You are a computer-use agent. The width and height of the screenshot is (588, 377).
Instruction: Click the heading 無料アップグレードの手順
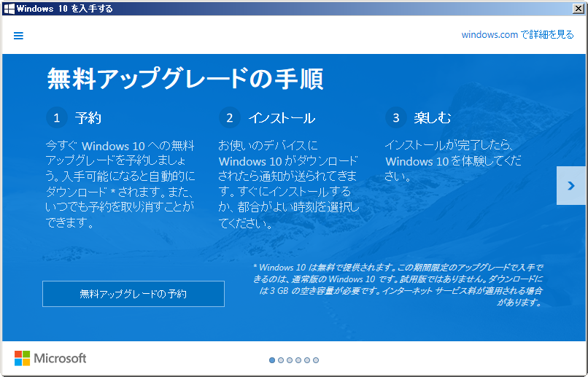pyautogui.click(x=185, y=79)
